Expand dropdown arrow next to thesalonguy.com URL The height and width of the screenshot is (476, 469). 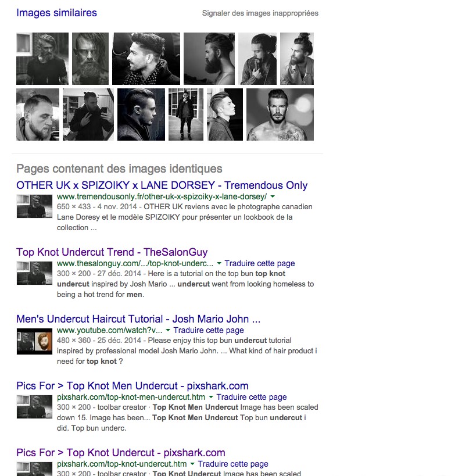coord(219,263)
